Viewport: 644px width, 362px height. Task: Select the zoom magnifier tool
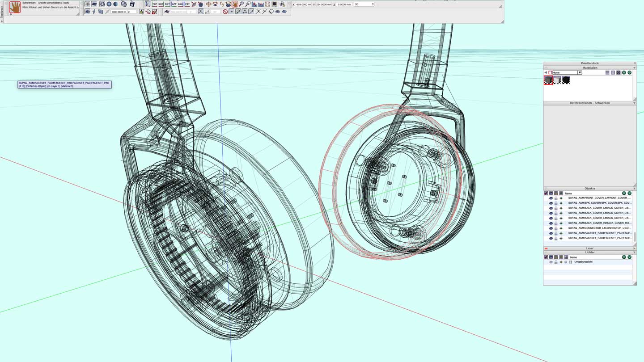pyautogui.click(x=241, y=4)
